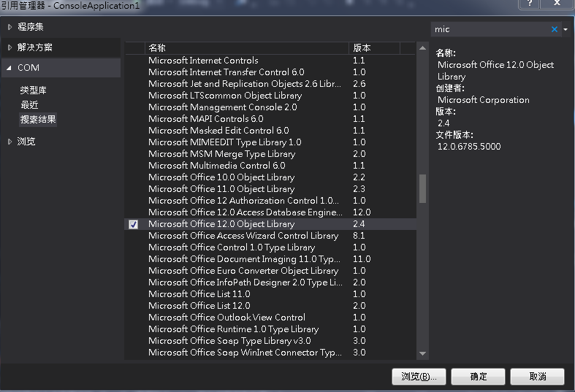
Task: Select Microsoft Office List 11.0
Action: pos(270,294)
